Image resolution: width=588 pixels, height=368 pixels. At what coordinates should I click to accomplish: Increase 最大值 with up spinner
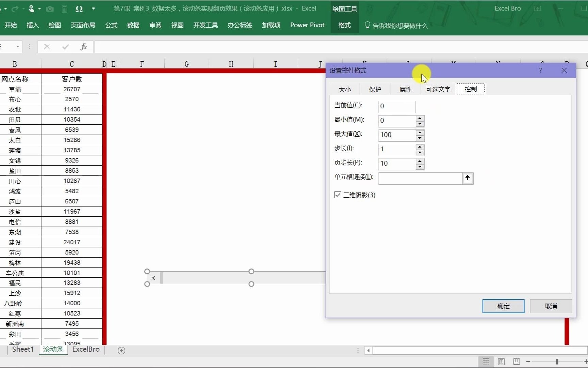420,133
